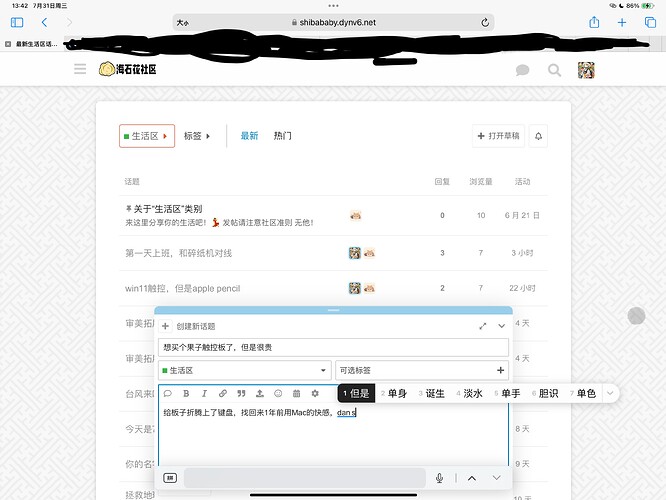Open topic 第一天上班，和碎纸机对线
The image size is (666, 500).
(178, 253)
